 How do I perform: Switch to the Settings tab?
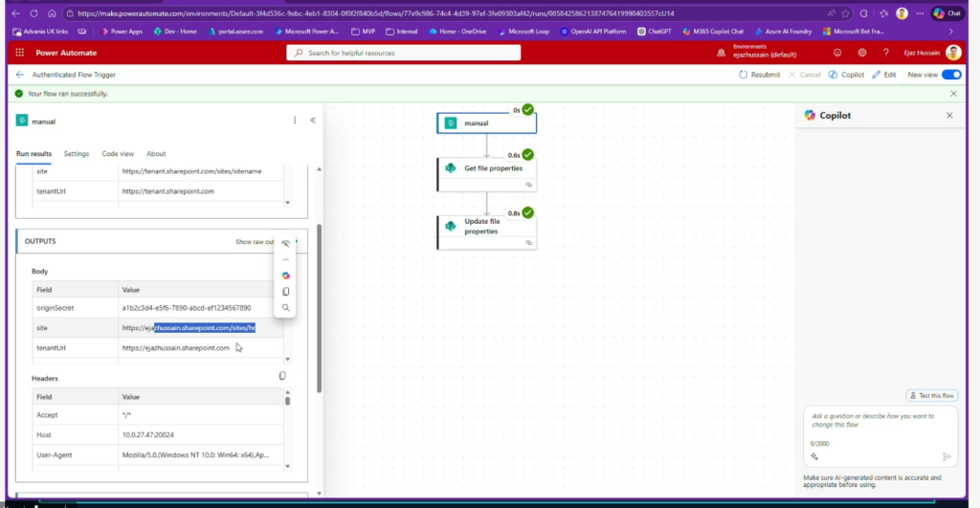tap(77, 154)
